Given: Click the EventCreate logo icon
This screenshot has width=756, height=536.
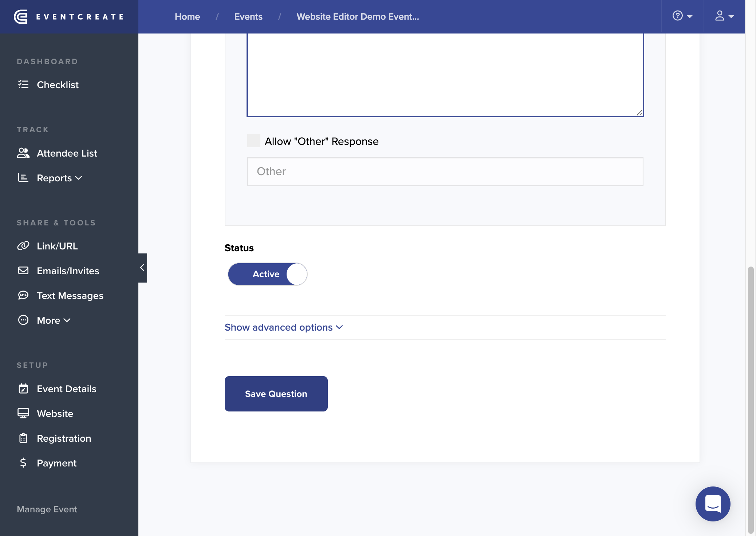Looking at the screenshot, I should 21,17.
